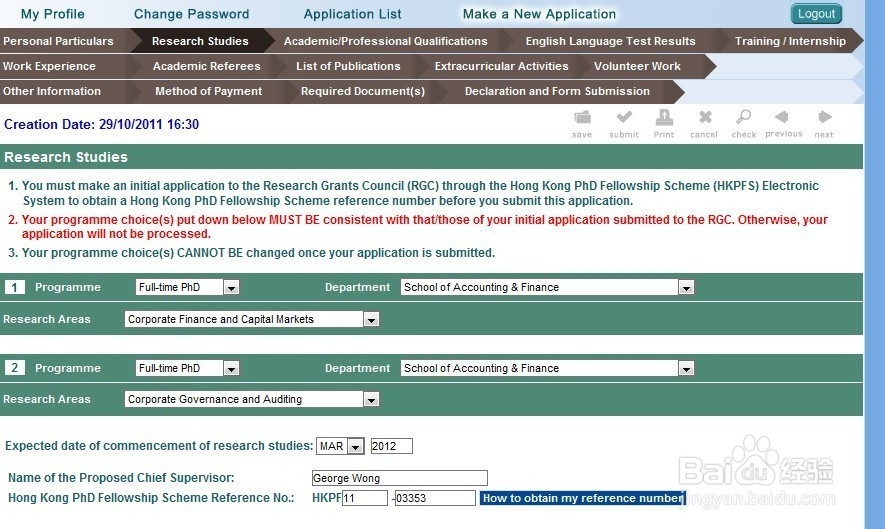Click the Research Studies section heading

pyautogui.click(x=66, y=157)
